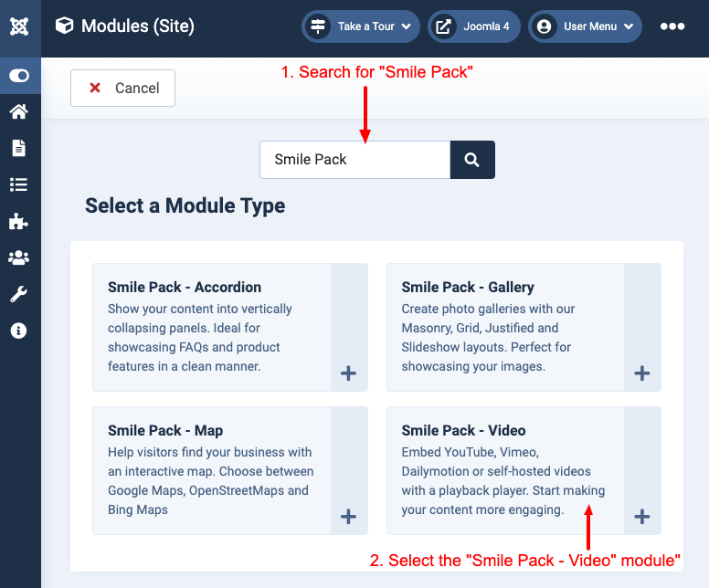Open the Users sidebar icon
709x588 pixels.
(19, 257)
